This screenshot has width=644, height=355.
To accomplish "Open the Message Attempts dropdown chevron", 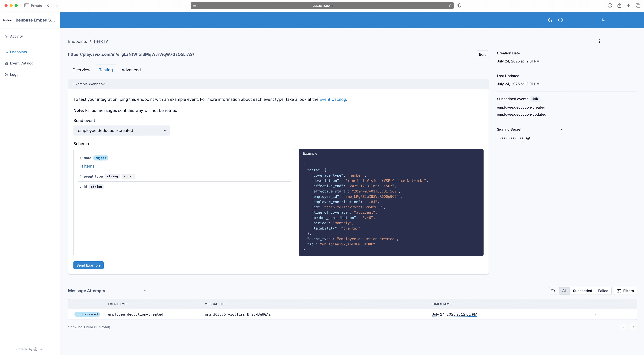I will [145, 291].
